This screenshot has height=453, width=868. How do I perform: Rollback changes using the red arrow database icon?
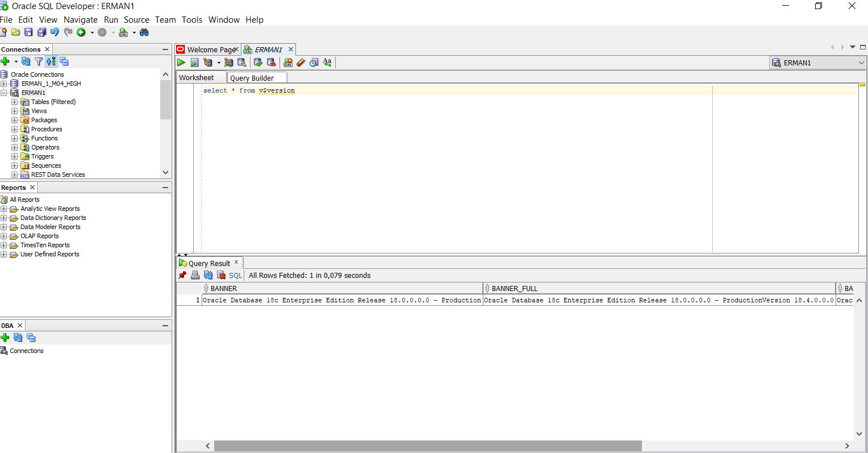coord(272,63)
